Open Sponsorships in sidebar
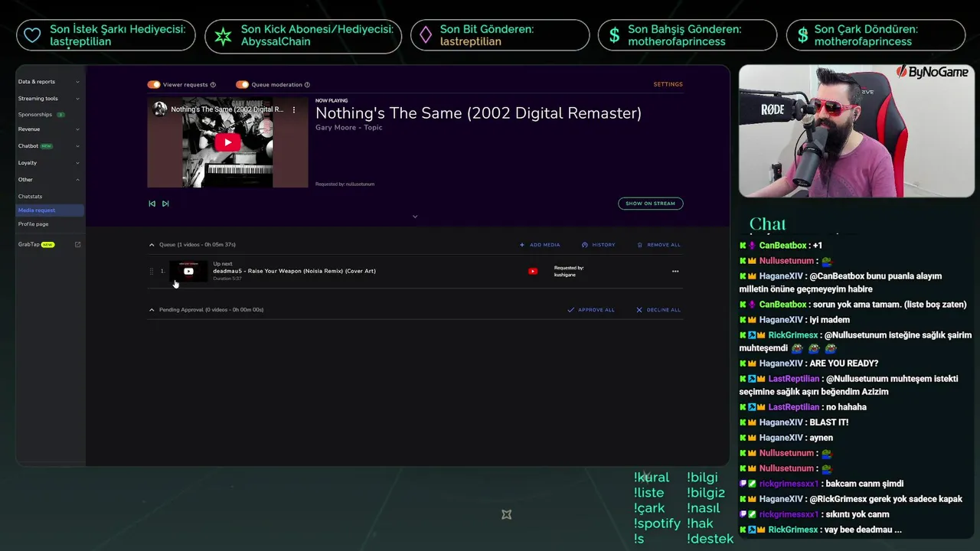Viewport: 980px width, 551px height. point(35,115)
